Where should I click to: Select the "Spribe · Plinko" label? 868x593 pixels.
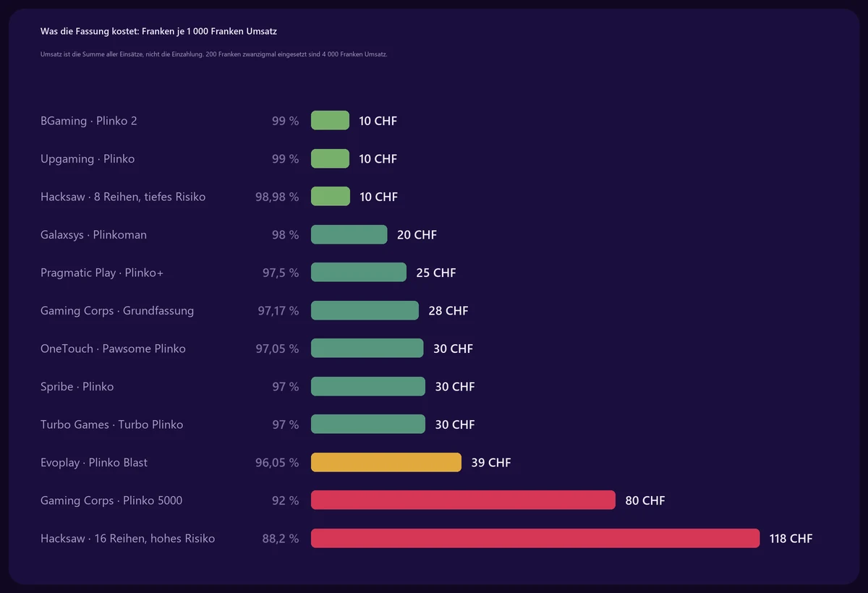77,387
